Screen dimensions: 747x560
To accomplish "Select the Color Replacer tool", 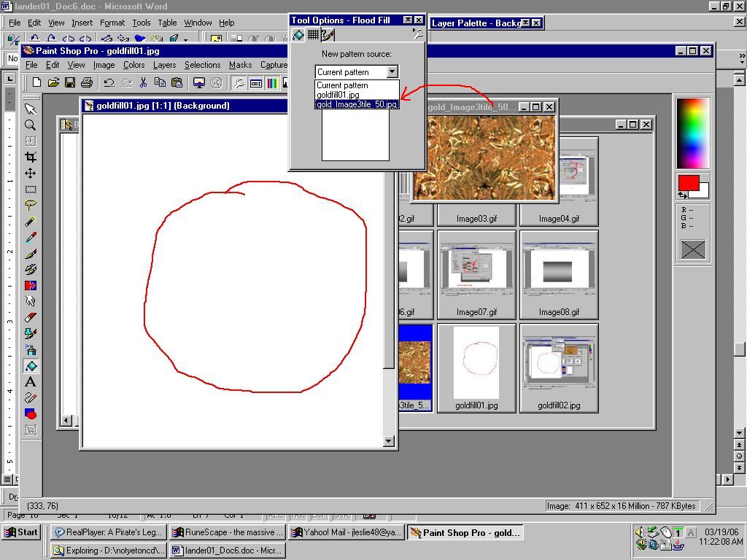I will (31, 286).
